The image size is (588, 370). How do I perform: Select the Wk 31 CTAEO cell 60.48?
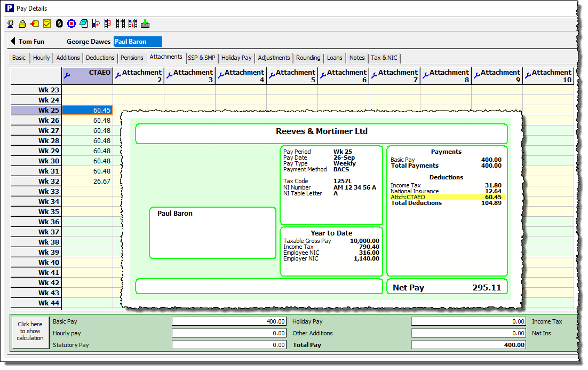pos(88,171)
